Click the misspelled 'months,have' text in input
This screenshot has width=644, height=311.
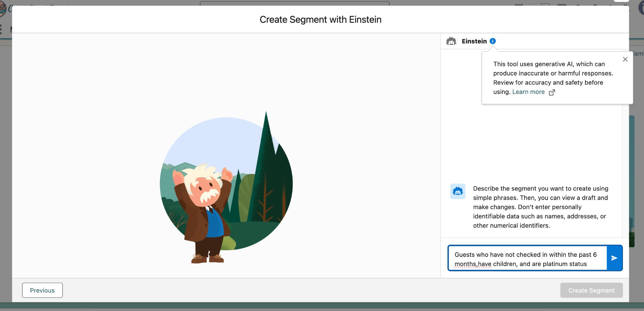click(473, 264)
